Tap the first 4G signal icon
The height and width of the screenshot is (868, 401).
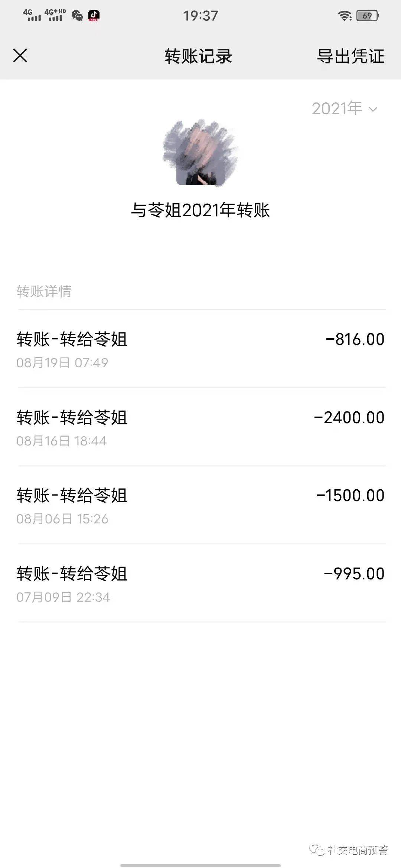32,15
